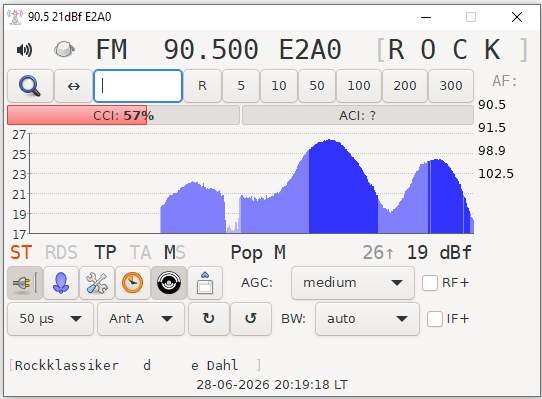This screenshot has width=542, height=399.
Task: Select alternative frequency 98.9
Action: [492, 151]
